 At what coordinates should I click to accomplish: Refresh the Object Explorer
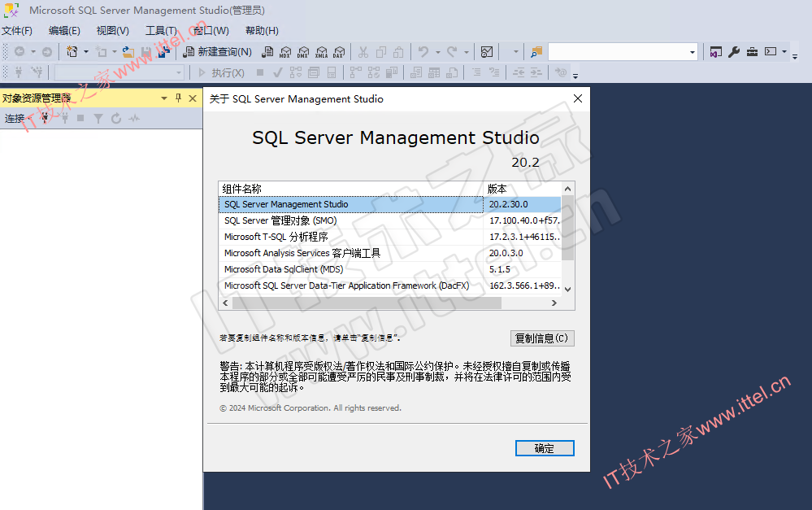click(x=116, y=119)
